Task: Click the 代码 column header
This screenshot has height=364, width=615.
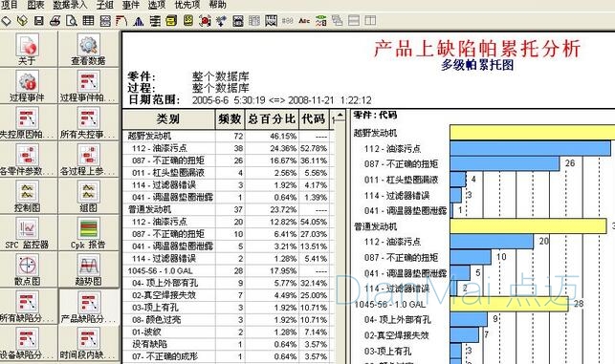Action: point(314,119)
